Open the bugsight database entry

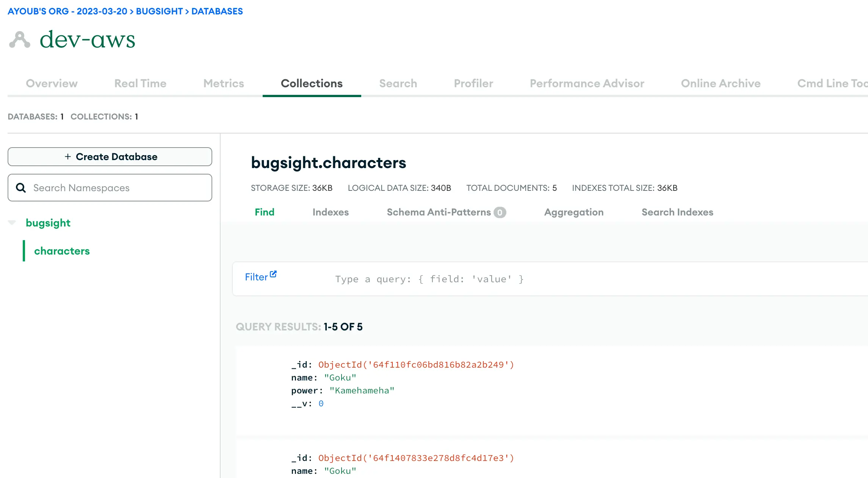tap(48, 223)
